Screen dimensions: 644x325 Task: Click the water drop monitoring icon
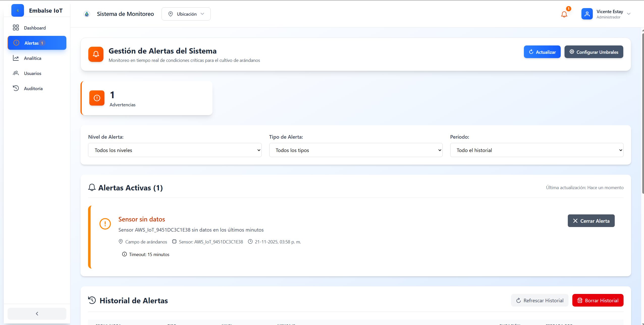(87, 14)
